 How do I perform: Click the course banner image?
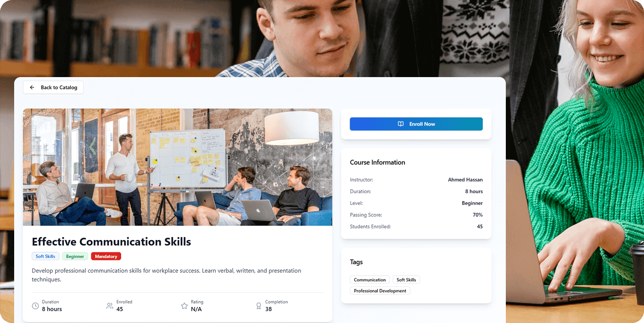point(177,167)
